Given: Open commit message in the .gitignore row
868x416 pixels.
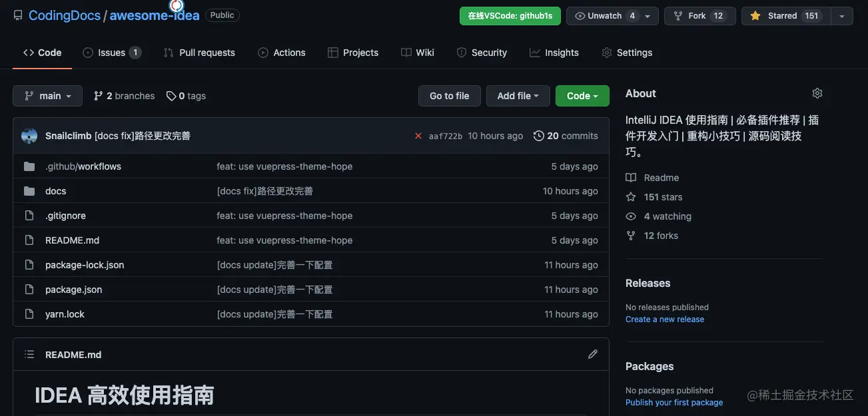Looking at the screenshot, I should click(x=284, y=216).
